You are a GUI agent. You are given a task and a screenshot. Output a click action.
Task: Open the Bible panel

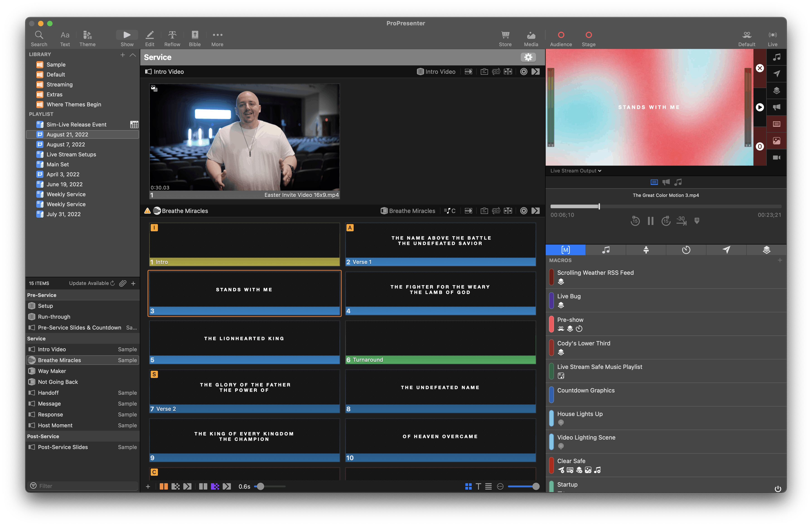pos(194,38)
